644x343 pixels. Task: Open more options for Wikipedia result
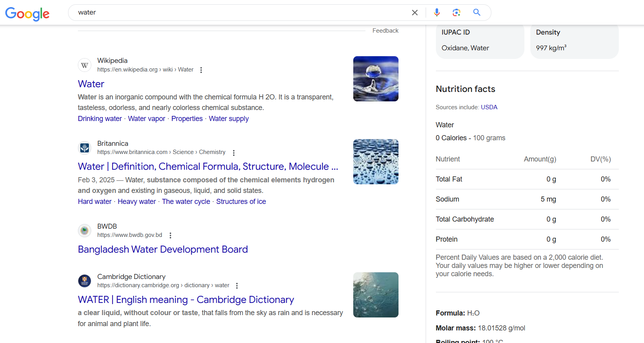tap(201, 70)
